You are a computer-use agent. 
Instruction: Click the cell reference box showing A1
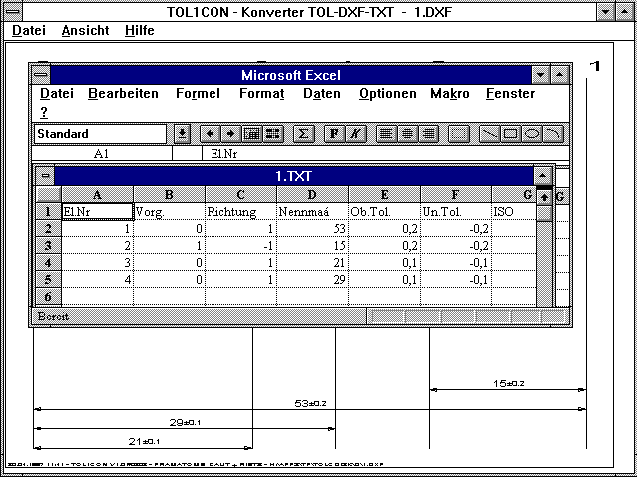pos(102,154)
